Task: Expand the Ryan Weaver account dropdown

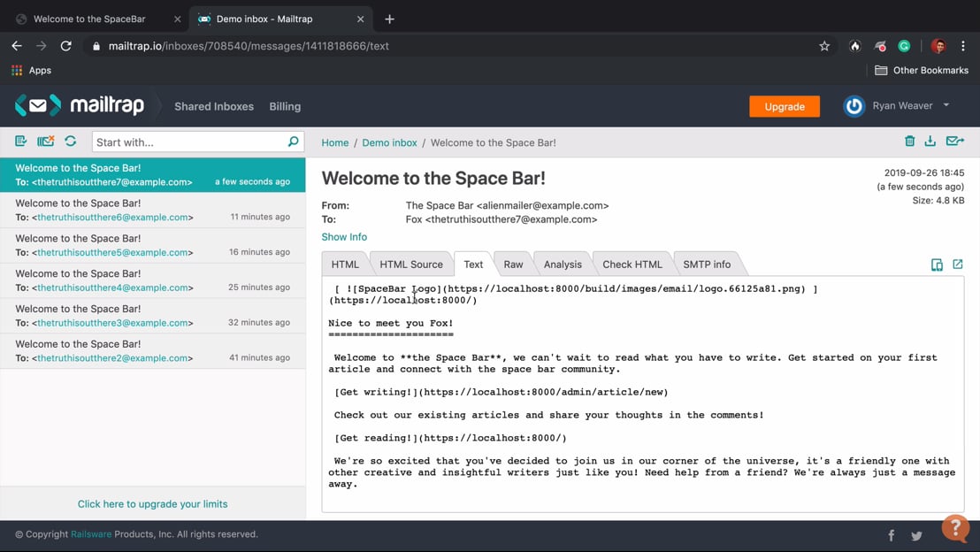Action: pos(946,105)
